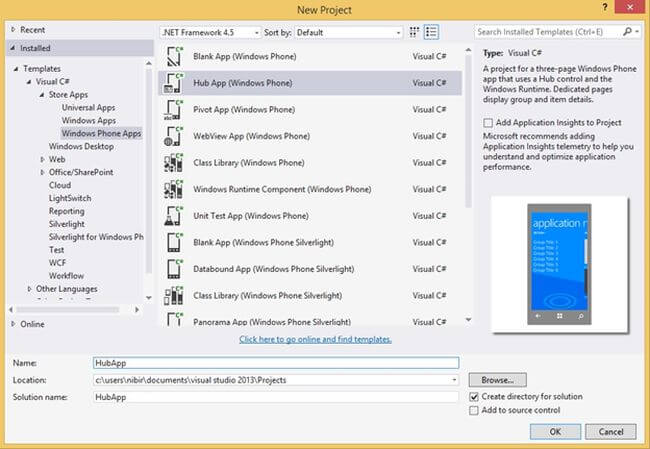Expand the Web tree node
650x449 pixels.
pyautogui.click(x=42, y=160)
